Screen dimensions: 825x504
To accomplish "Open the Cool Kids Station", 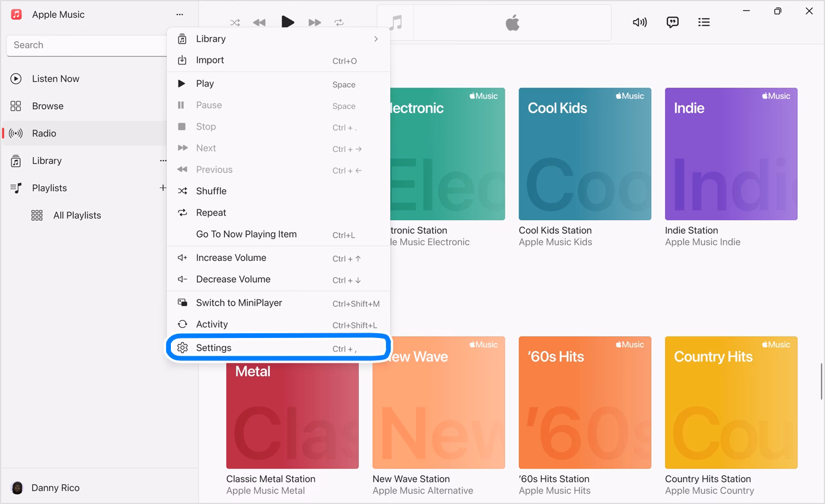I will (x=584, y=154).
